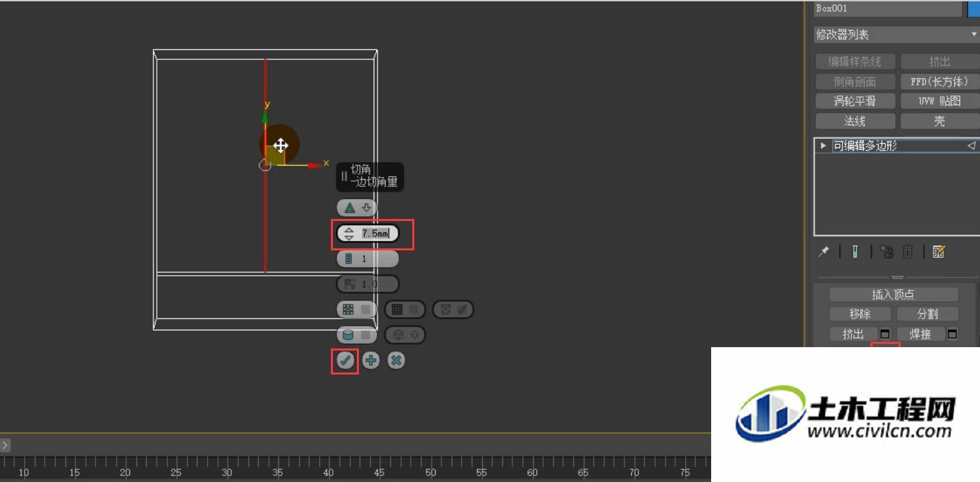Click the 切角 caddy title label

coord(361,170)
